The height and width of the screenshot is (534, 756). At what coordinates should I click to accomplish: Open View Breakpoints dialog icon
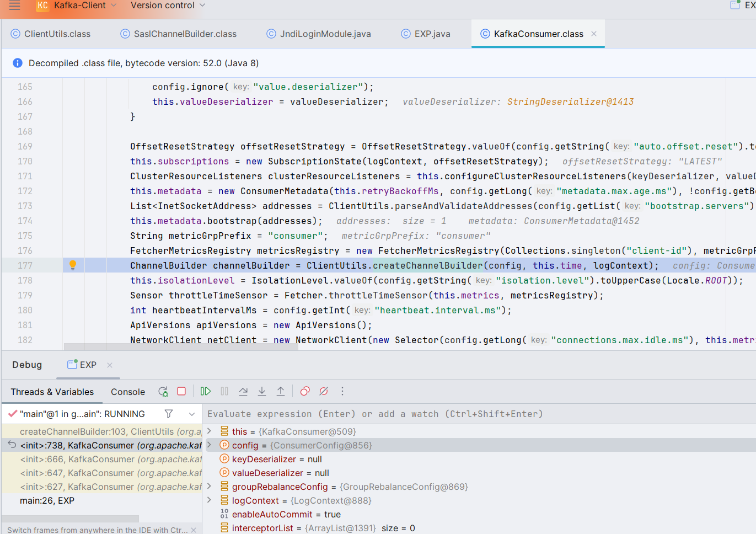305,391
